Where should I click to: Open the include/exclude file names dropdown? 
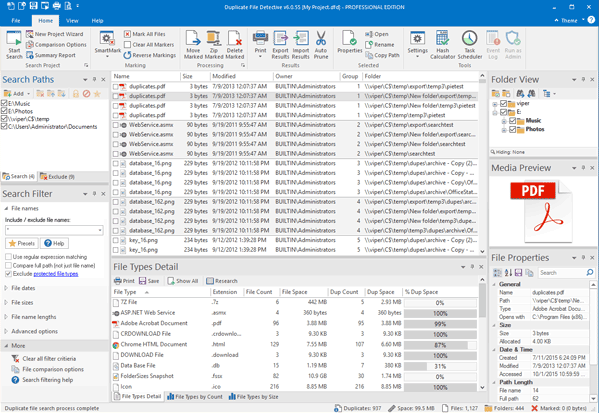[x=100, y=230]
